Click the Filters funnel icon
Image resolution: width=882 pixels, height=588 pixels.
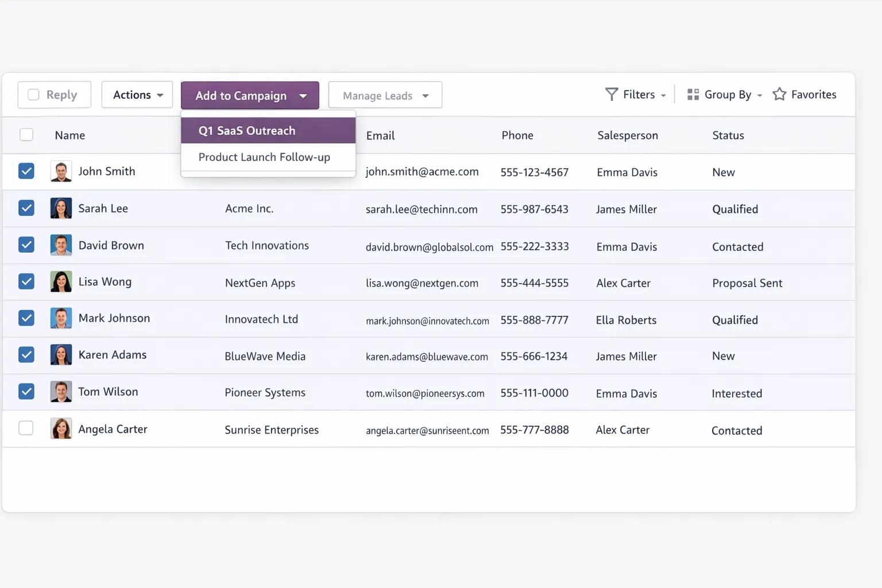click(610, 94)
